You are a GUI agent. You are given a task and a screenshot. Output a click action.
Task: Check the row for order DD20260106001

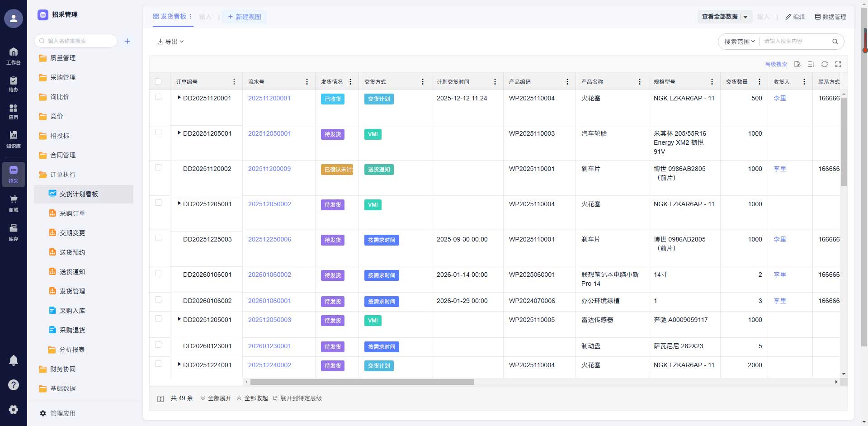(158, 273)
